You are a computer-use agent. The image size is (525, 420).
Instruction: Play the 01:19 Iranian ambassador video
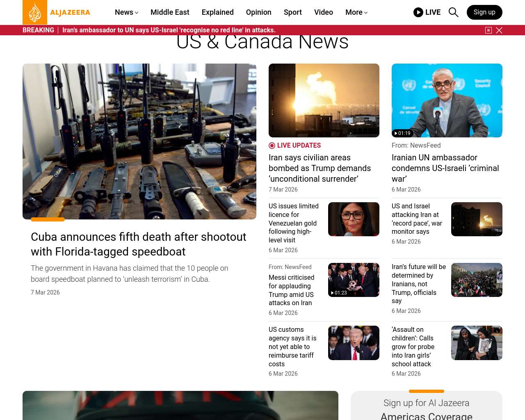pyautogui.click(x=447, y=100)
